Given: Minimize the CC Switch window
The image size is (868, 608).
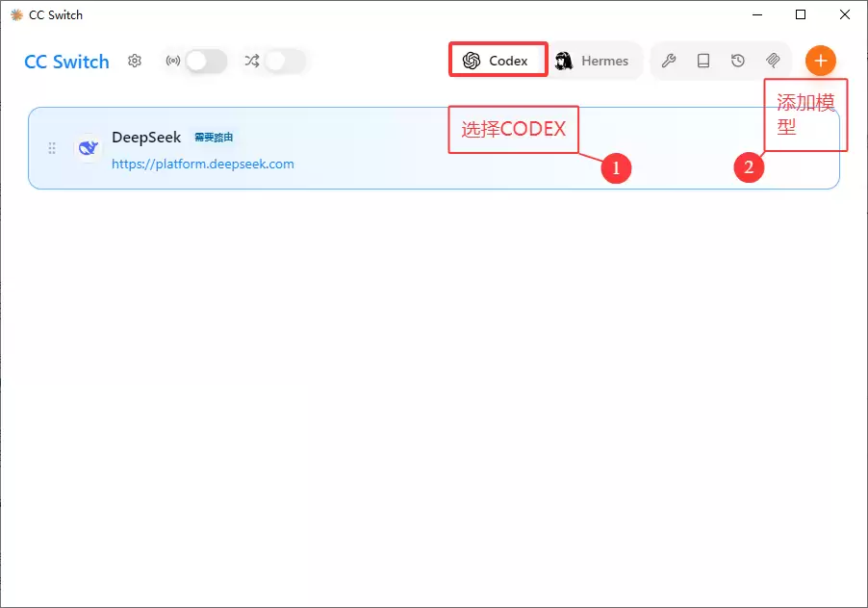Looking at the screenshot, I should [757, 15].
